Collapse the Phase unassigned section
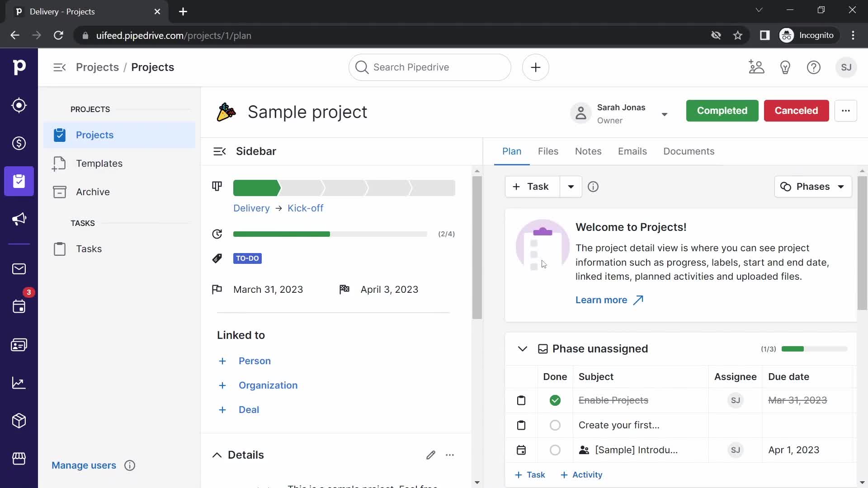Viewport: 868px width, 488px height. pos(523,349)
